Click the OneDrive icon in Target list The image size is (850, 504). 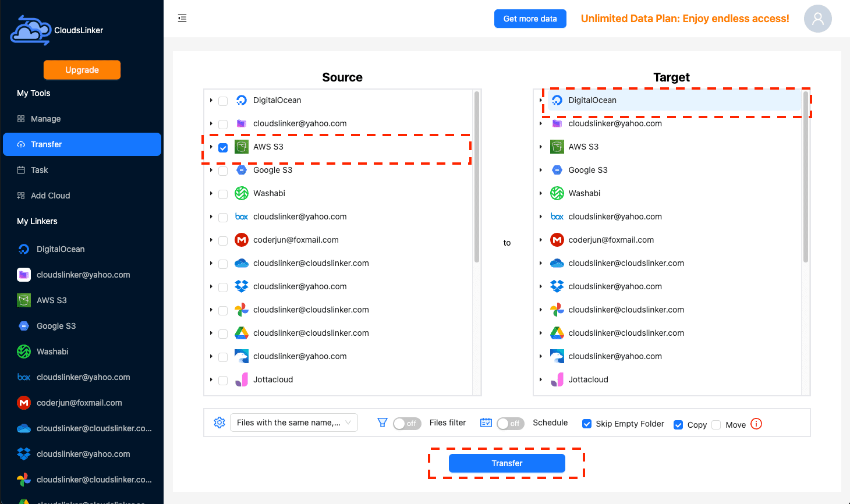(x=557, y=263)
